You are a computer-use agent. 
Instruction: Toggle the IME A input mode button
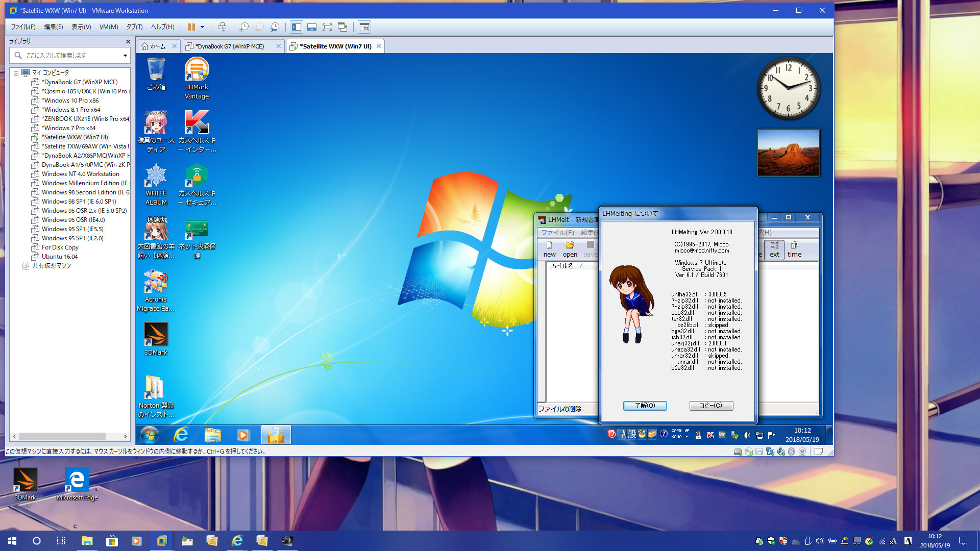pyautogui.click(x=623, y=434)
